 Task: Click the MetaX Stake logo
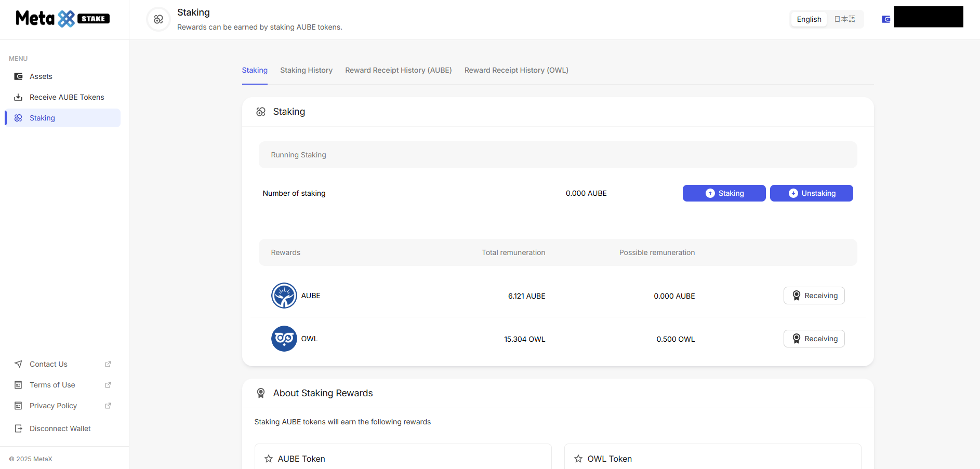(62, 19)
